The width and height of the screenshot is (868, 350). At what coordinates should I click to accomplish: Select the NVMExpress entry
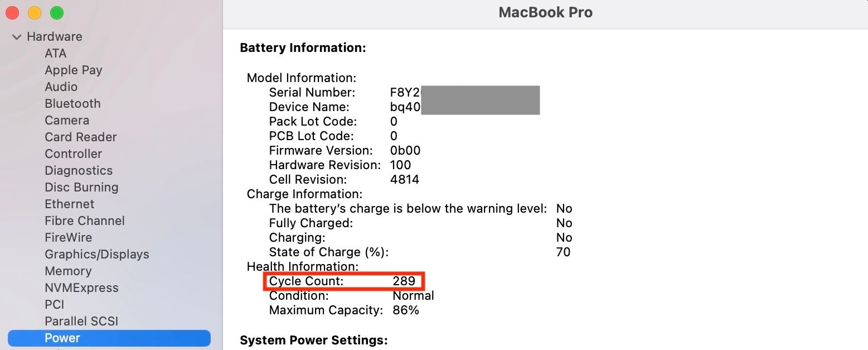(x=81, y=287)
